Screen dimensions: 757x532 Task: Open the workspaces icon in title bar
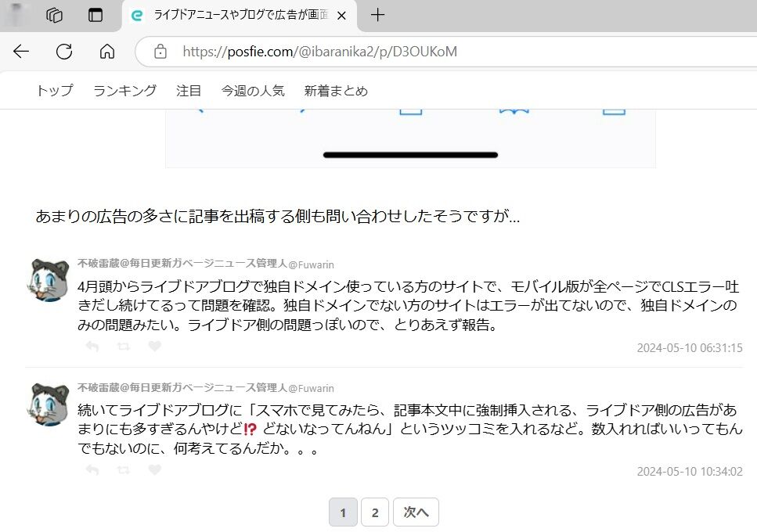pos(54,16)
